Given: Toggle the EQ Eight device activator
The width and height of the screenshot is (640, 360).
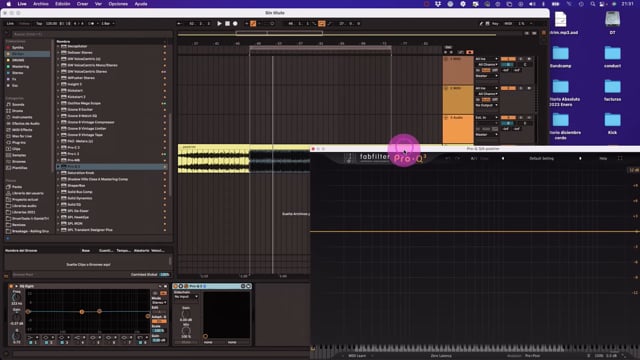Looking at the screenshot, I should coord(11,287).
